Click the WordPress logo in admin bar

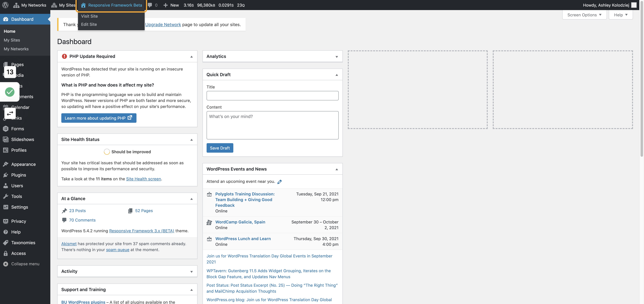coord(5,5)
